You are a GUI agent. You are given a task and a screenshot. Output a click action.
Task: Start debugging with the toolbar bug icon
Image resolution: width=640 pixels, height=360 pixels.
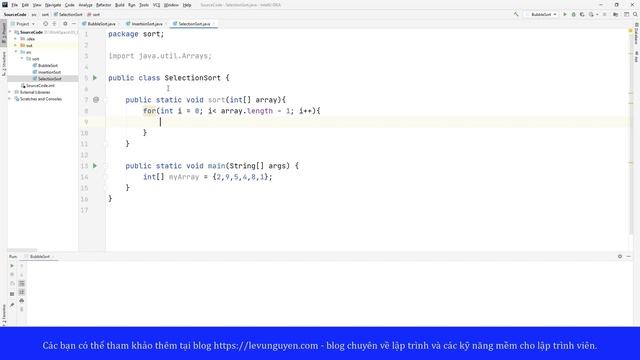pos(573,14)
